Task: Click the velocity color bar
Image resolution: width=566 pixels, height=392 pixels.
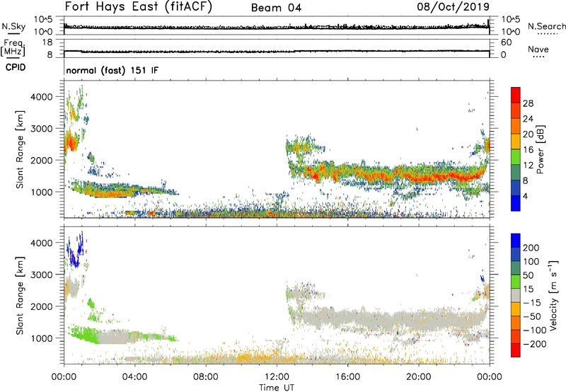Action: 516,295
